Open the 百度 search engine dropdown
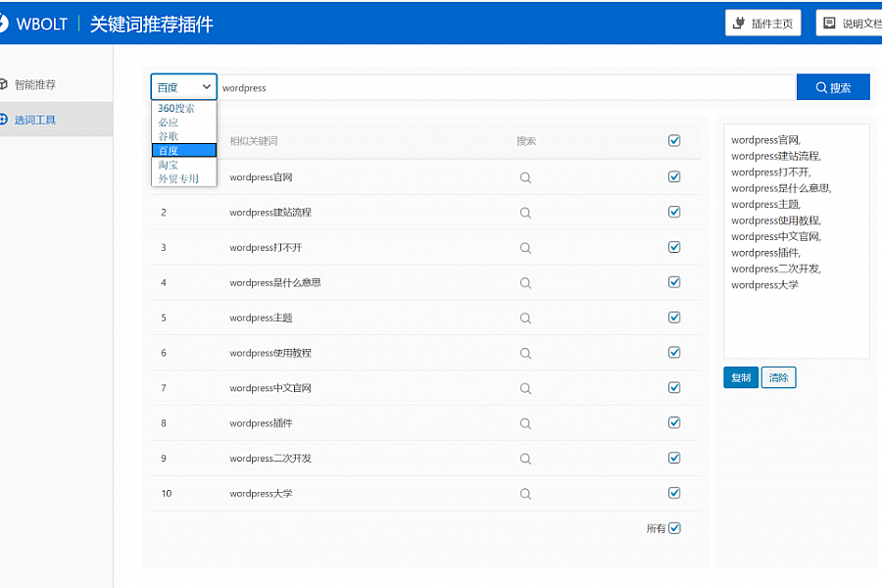The image size is (882, 588). coord(184,87)
